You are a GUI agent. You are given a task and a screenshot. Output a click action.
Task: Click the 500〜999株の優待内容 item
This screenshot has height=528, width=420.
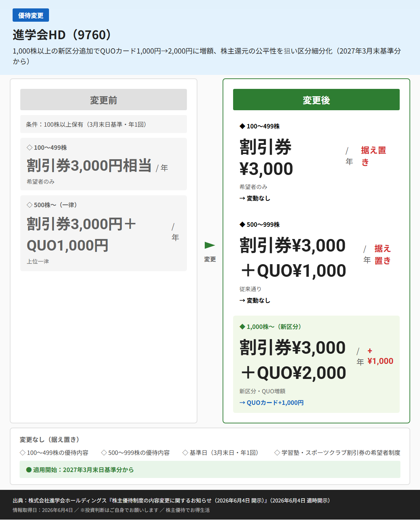click(x=135, y=453)
